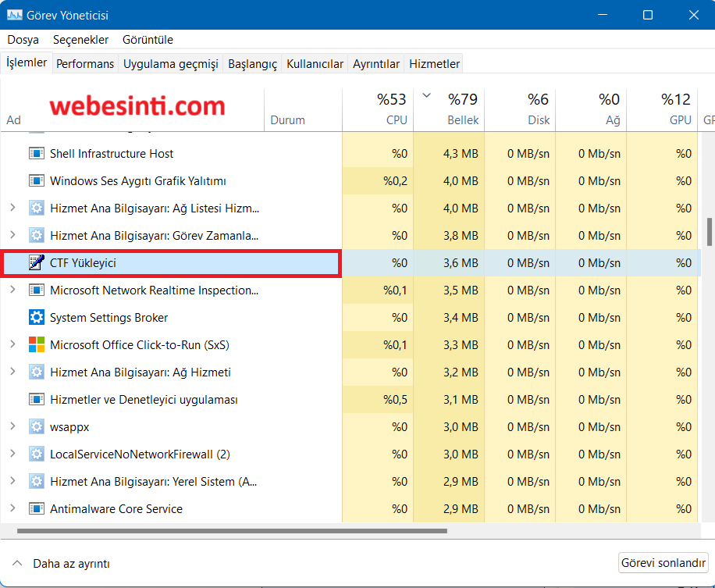Click the Task Manager title bar icon
The width and height of the screenshot is (715, 588).
14,15
